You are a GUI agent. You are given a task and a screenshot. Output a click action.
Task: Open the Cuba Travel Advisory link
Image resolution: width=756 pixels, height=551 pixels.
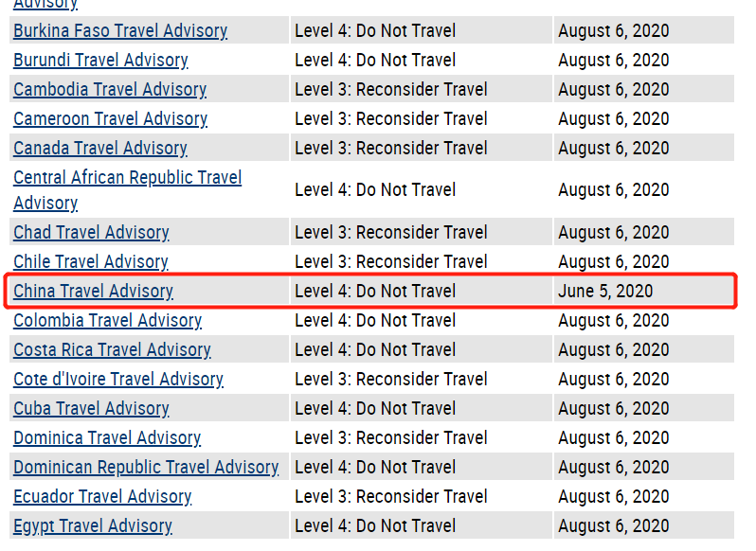(x=91, y=408)
